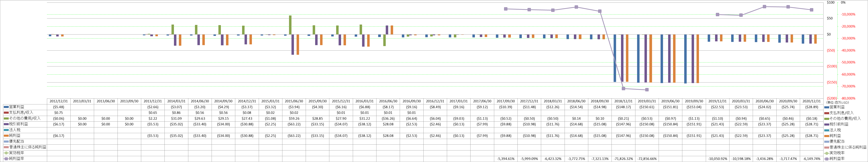
Task: Click the -40,000% secondary axis label
Action: [848, 50]
